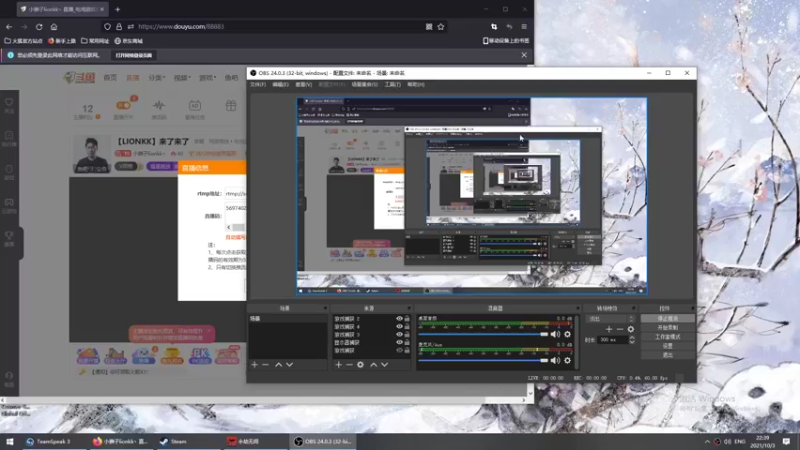Image resolution: width=800 pixels, height=450 pixels.
Task: Open desktop audio settings gear in mixer
Action: click(x=567, y=334)
